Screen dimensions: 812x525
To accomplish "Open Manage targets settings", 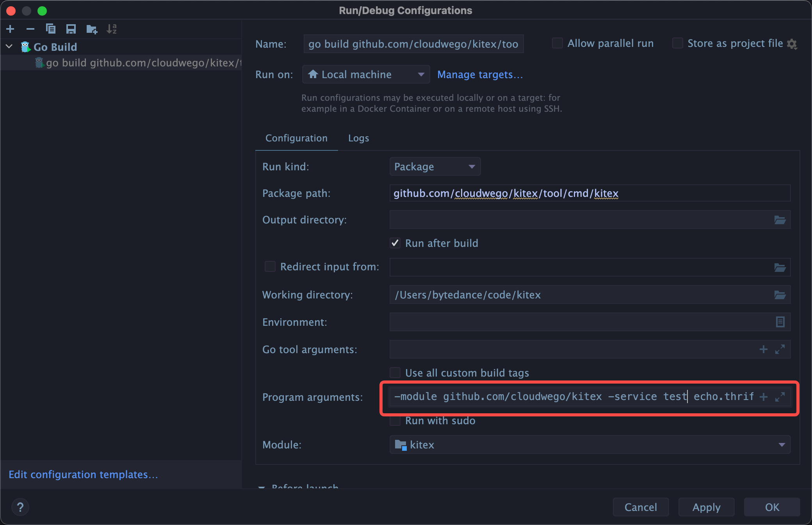I will (x=480, y=74).
